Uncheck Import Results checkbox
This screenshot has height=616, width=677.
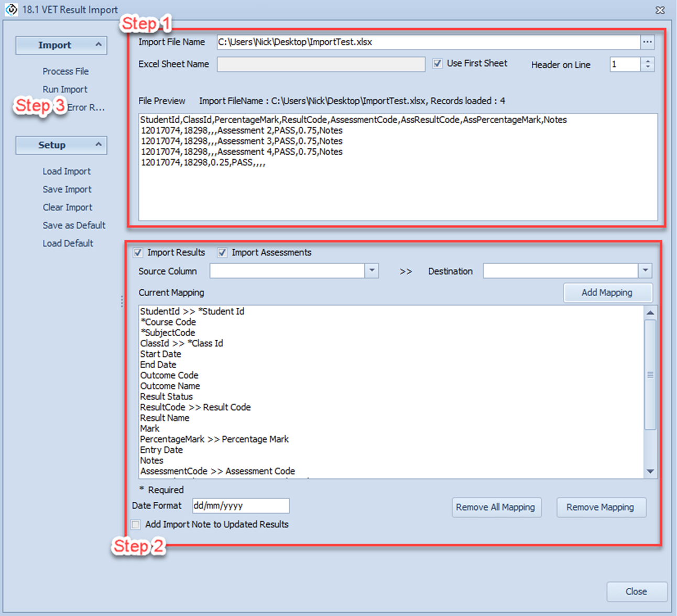tap(138, 253)
